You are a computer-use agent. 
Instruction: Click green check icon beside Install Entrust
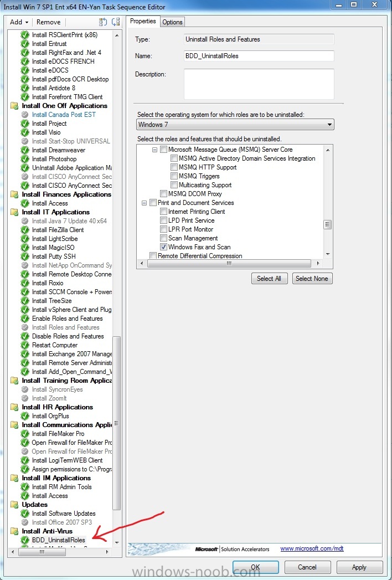[x=25, y=44]
